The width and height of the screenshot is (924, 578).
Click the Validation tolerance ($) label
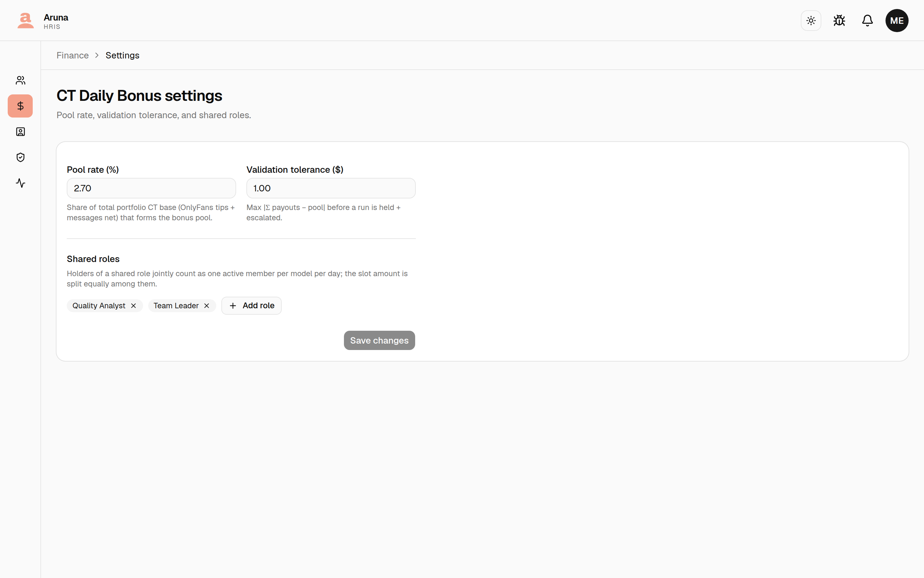tap(295, 170)
